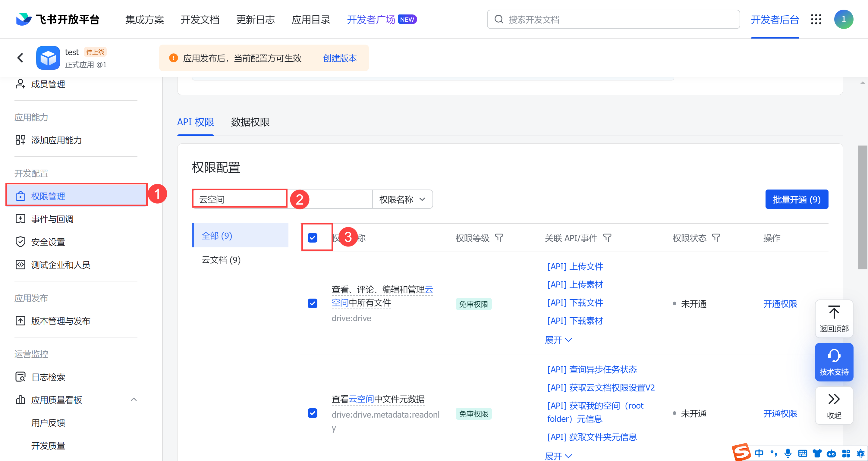Filter by 权限状态 funnel icon

(x=716, y=238)
